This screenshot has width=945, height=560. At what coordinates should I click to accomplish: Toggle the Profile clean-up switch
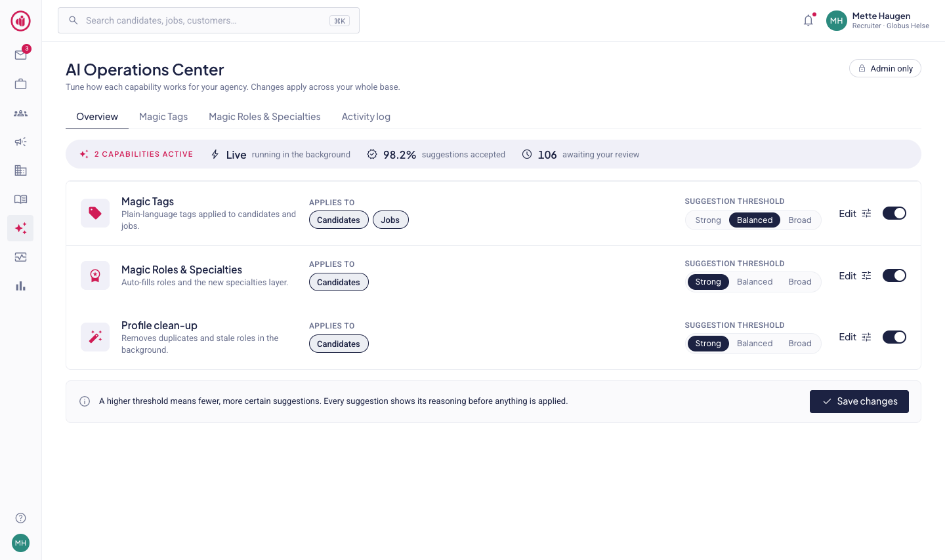tap(894, 337)
